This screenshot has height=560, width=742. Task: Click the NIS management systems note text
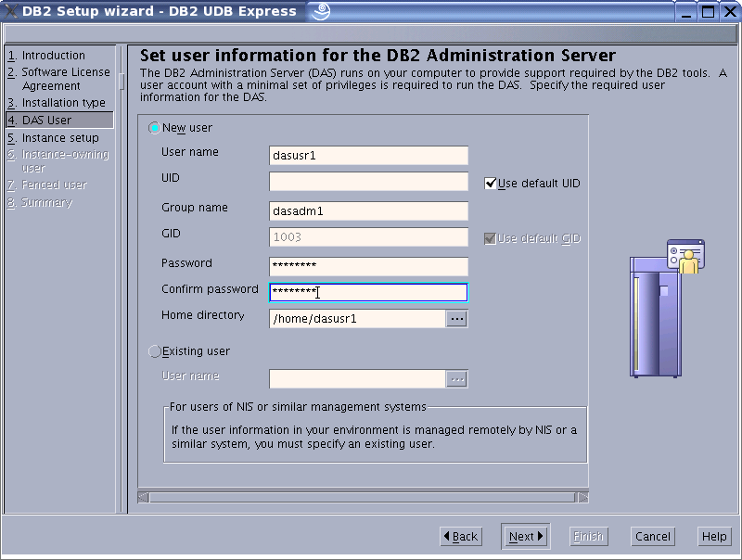click(x=374, y=437)
